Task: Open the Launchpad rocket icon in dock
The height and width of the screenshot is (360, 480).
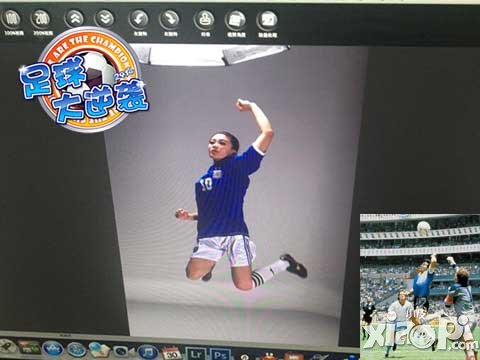Action: click(8, 346)
